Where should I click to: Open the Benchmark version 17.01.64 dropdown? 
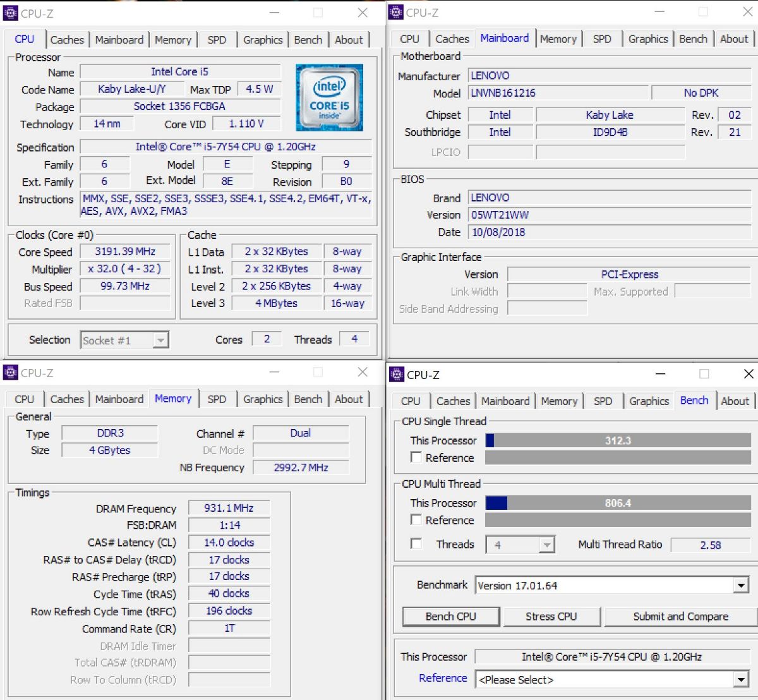[741, 586]
